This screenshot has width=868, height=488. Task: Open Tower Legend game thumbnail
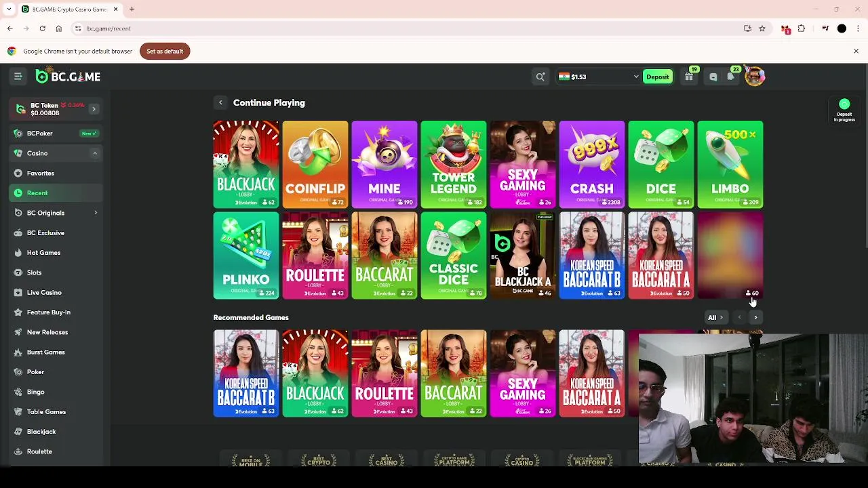click(x=454, y=164)
